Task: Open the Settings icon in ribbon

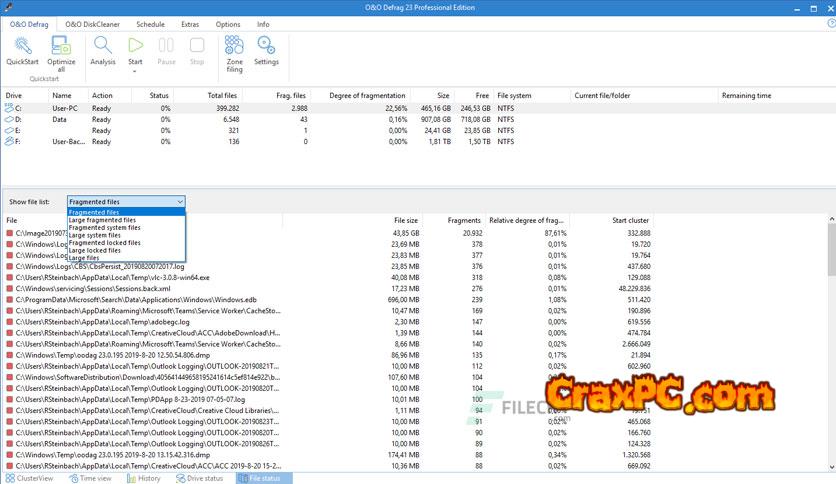Action: pyautogui.click(x=266, y=46)
